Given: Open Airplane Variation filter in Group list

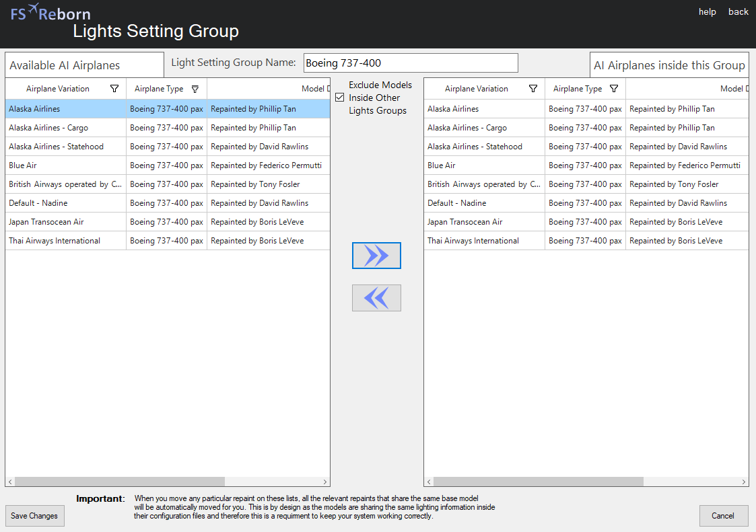Looking at the screenshot, I should pyautogui.click(x=533, y=89).
